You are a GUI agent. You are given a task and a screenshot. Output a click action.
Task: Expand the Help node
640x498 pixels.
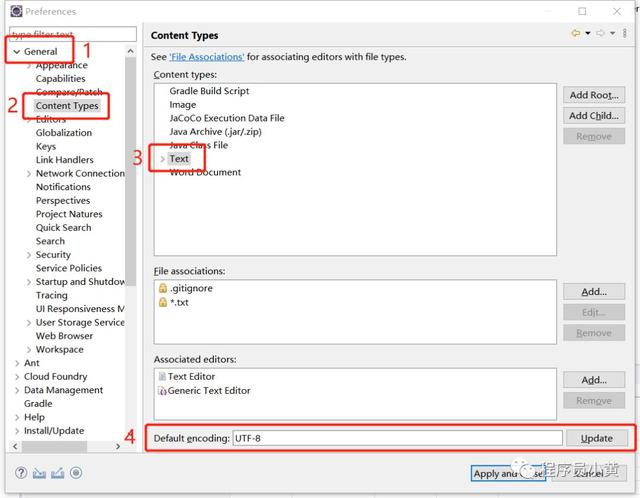click(17, 417)
